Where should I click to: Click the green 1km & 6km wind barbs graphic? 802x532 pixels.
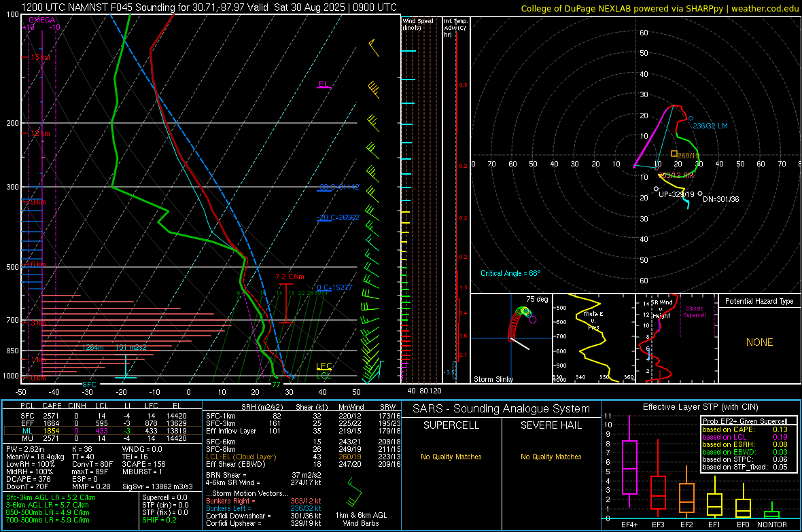click(x=353, y=492)
